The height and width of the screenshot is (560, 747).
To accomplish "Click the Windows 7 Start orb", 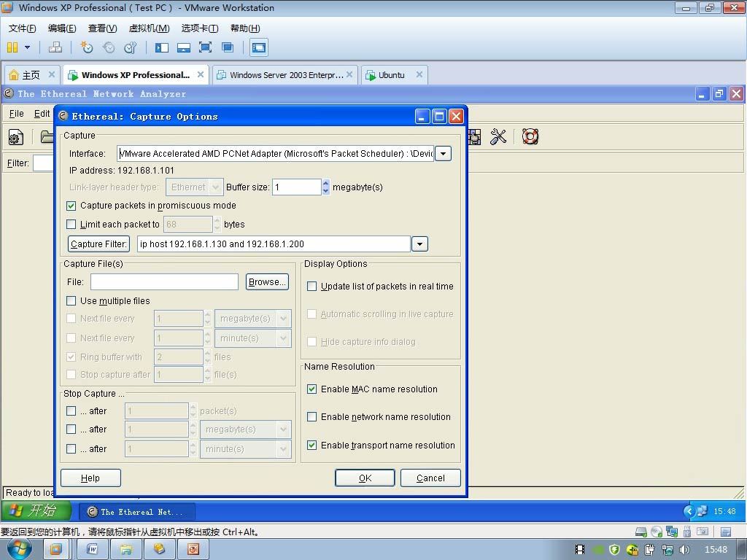I will click(x=19, y=549).
